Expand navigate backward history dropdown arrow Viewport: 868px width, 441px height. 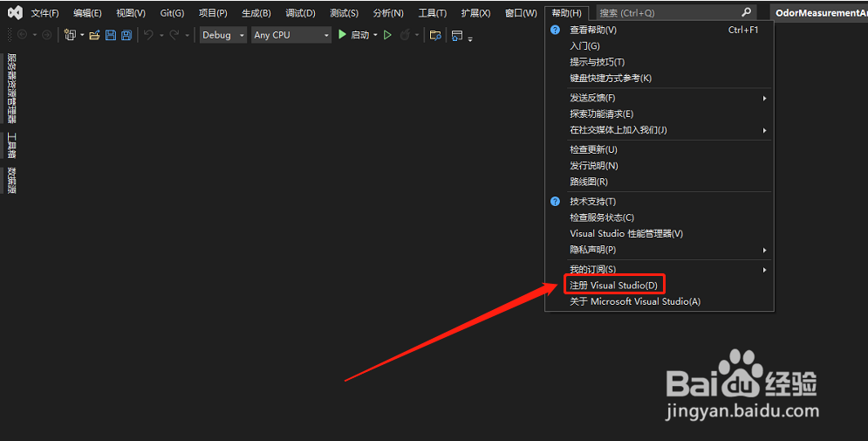[34, 35]
